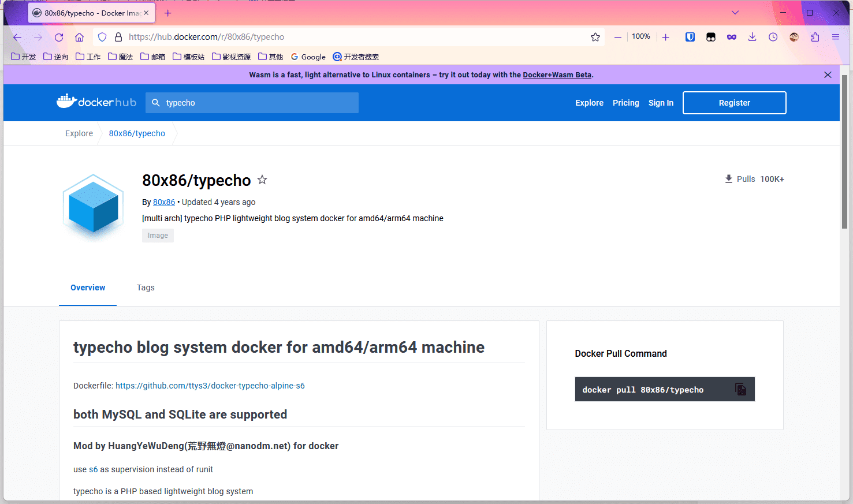
Task: Open the extensions puzzle icon
Action: tap(815, 37)
